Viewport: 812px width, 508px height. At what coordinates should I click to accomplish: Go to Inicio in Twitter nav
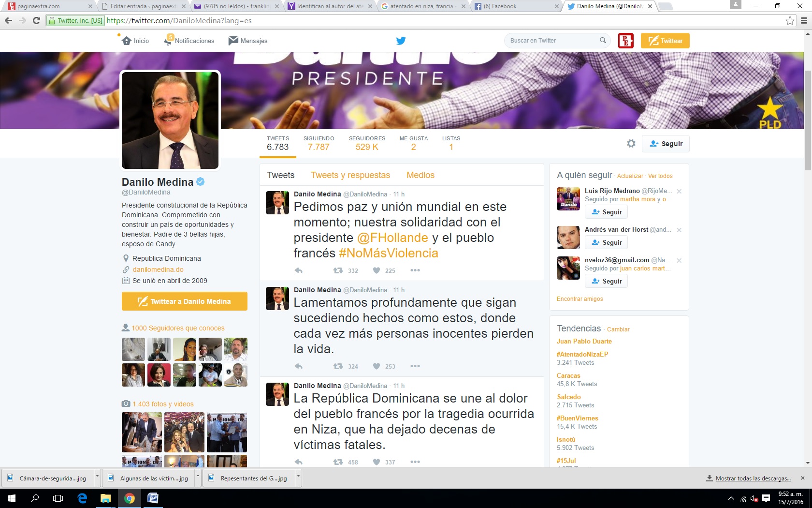[x=135, y=41]
